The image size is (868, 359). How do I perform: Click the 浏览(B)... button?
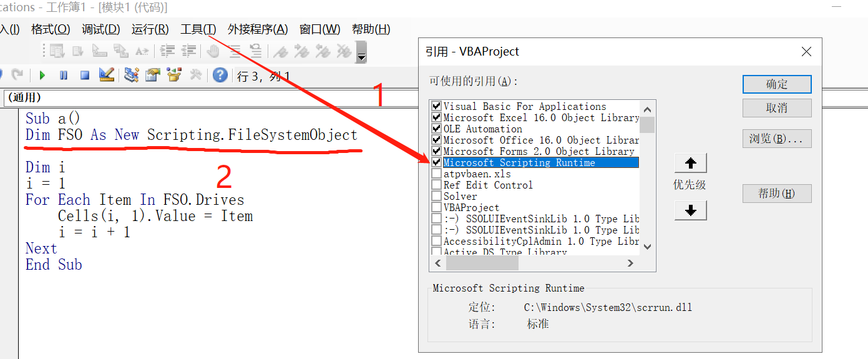pyautogui.click(x=777, y=139)
